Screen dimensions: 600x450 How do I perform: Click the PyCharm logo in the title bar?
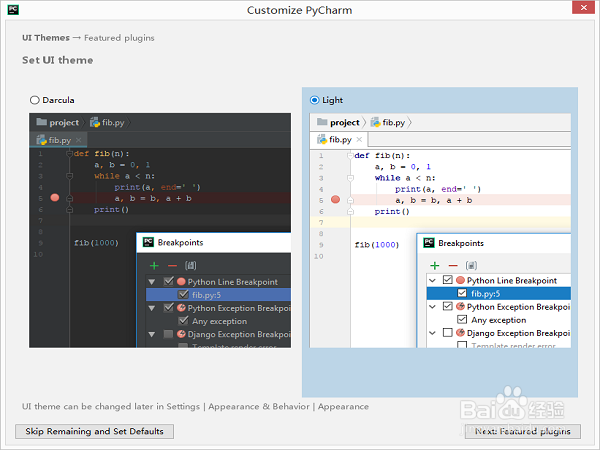tap(13, 10)
